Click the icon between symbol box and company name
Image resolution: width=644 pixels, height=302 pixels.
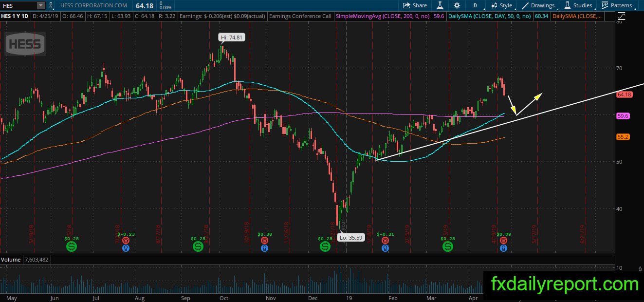click(x=52, y=5)
